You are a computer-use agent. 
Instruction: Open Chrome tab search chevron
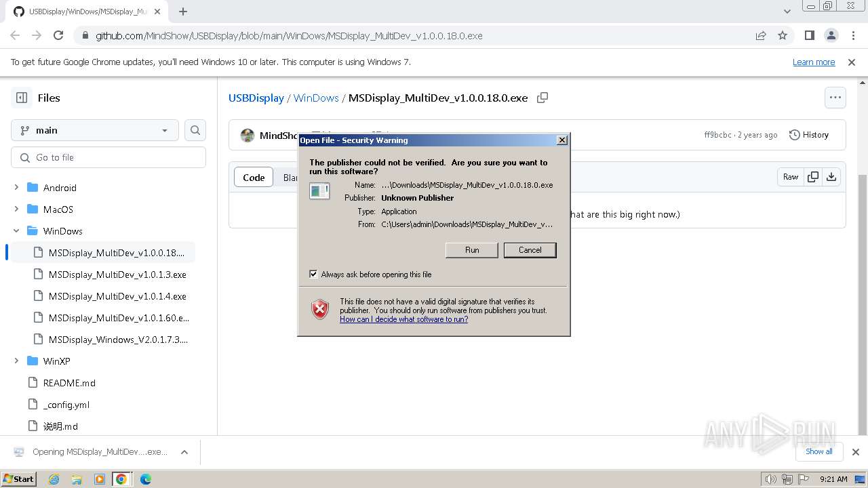[787, 12]
